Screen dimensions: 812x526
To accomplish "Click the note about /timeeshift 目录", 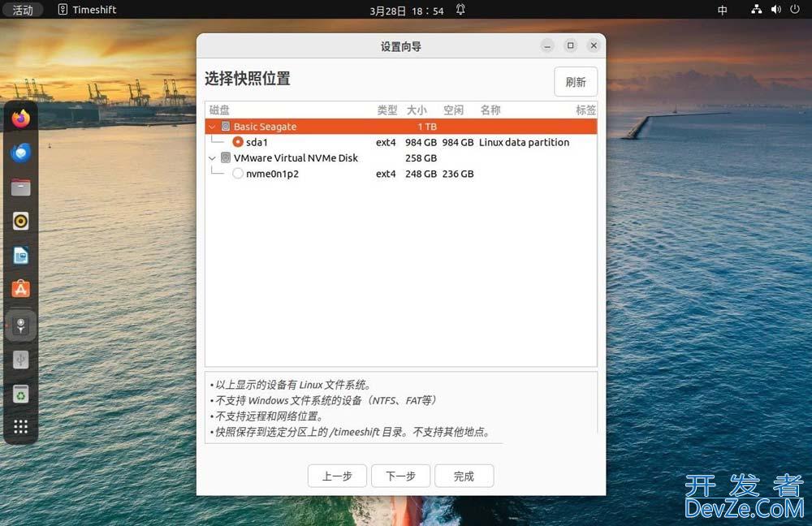I will [352, 432].
